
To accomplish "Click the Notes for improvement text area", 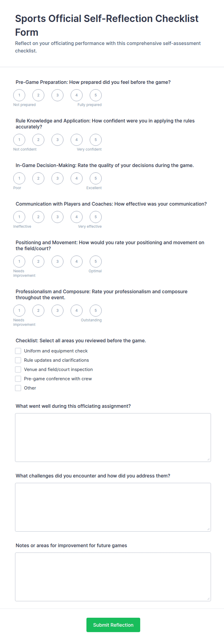I will point(113,577).
